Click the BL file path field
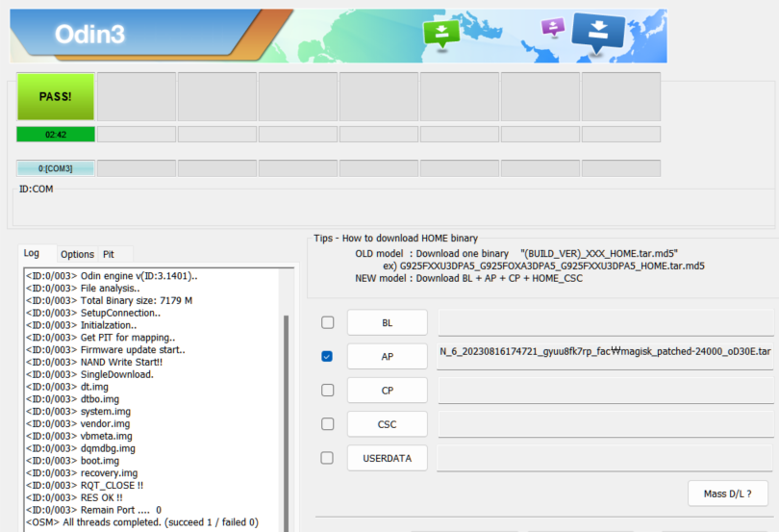This screenshot has width=779, height=532. tap(606, 322)
